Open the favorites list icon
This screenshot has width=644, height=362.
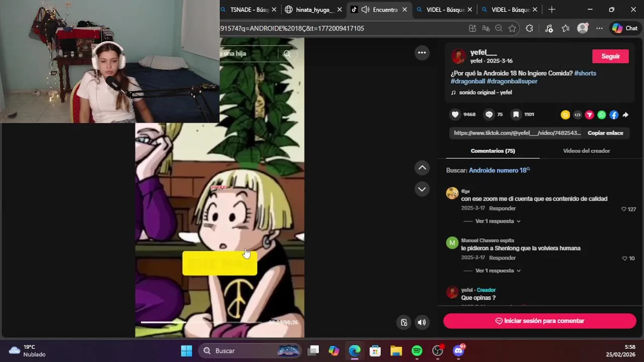click(x=566, y=29)
